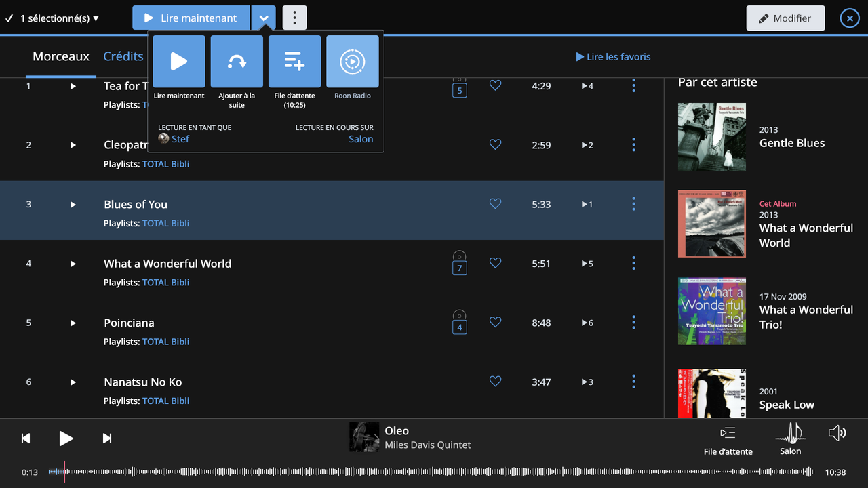Open options menu for track lasting 2:59

[x=633, y=144]
